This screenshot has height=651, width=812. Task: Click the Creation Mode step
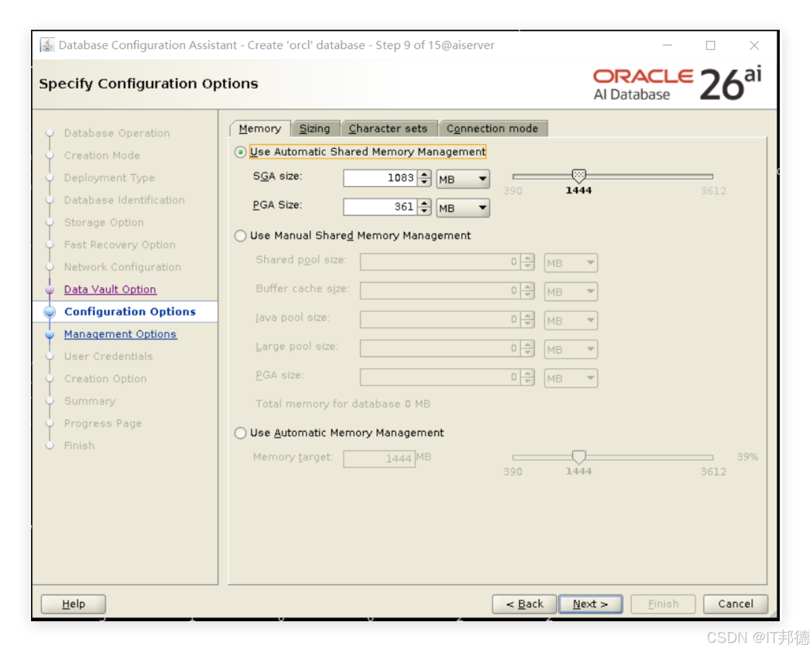point(102,156)
